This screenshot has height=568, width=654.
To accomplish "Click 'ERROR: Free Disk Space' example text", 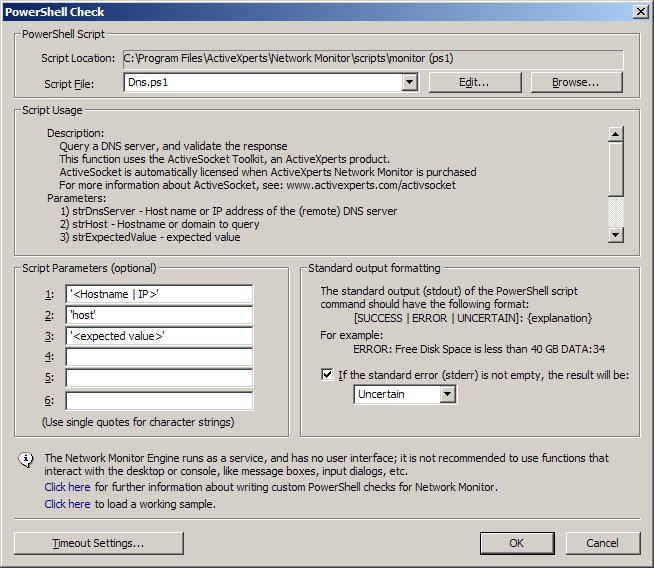I will click(x=479, y=349).
